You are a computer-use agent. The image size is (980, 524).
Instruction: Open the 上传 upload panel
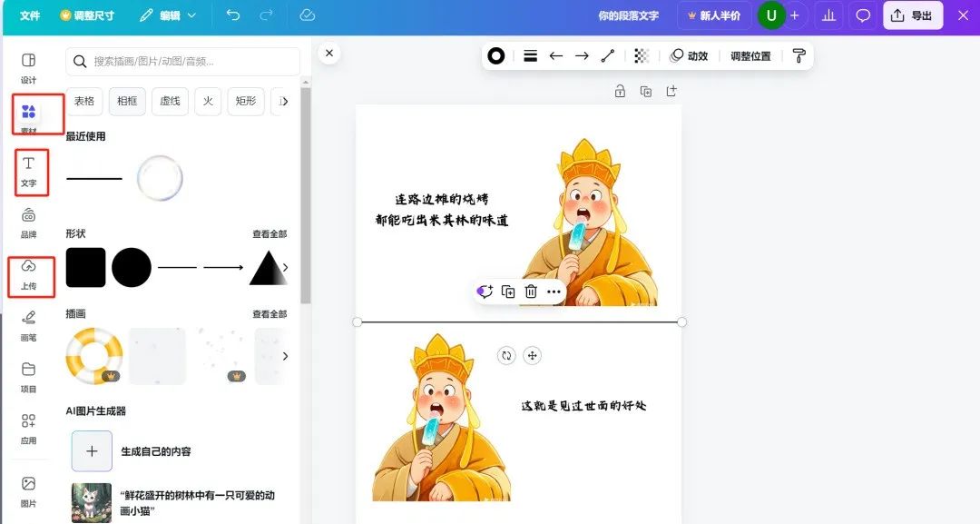click(x=29, y=274)
